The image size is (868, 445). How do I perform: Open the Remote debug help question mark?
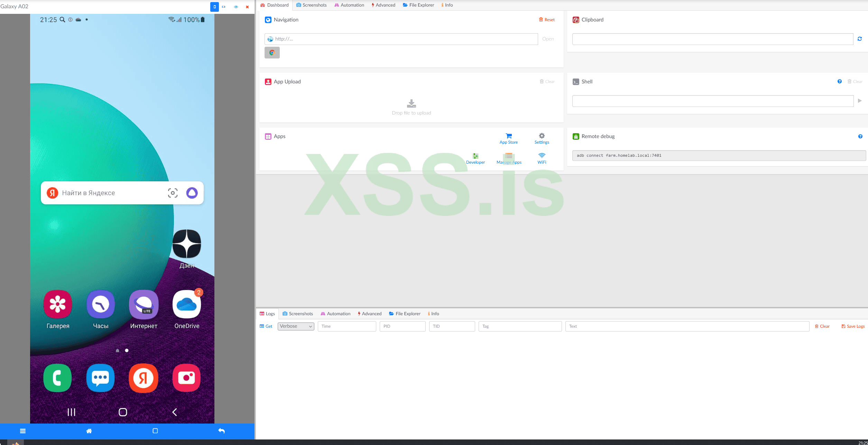[x=860, y=136]
